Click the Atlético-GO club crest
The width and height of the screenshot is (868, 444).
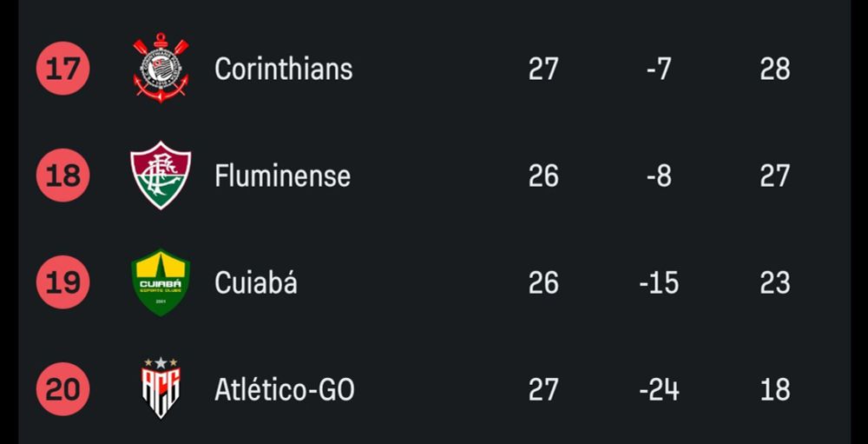(161, 388)
